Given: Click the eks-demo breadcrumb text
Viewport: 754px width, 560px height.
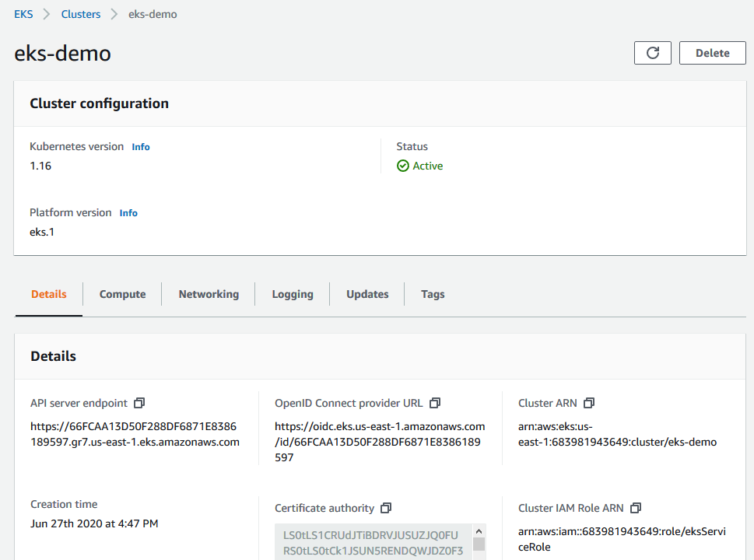Looking at the screenshot, I should tap(153, 14).
